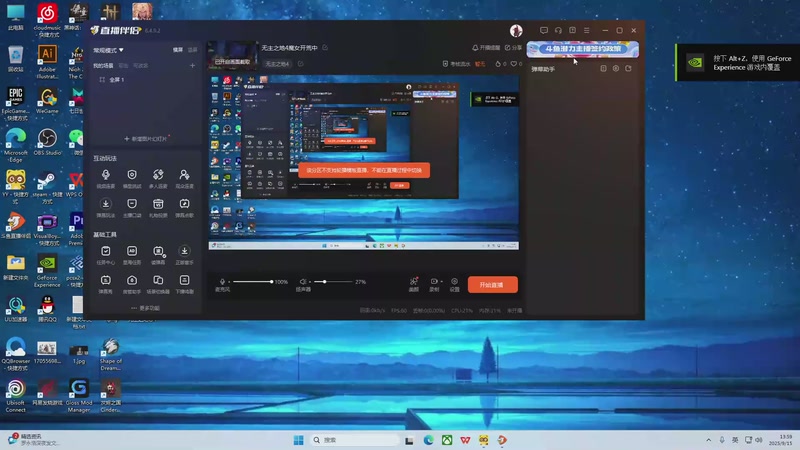Image resolution: width=800 pixels, height=450 pixels.
Task: Click the box icon left of the title-bar menu
Action: [x=572, y=31]
